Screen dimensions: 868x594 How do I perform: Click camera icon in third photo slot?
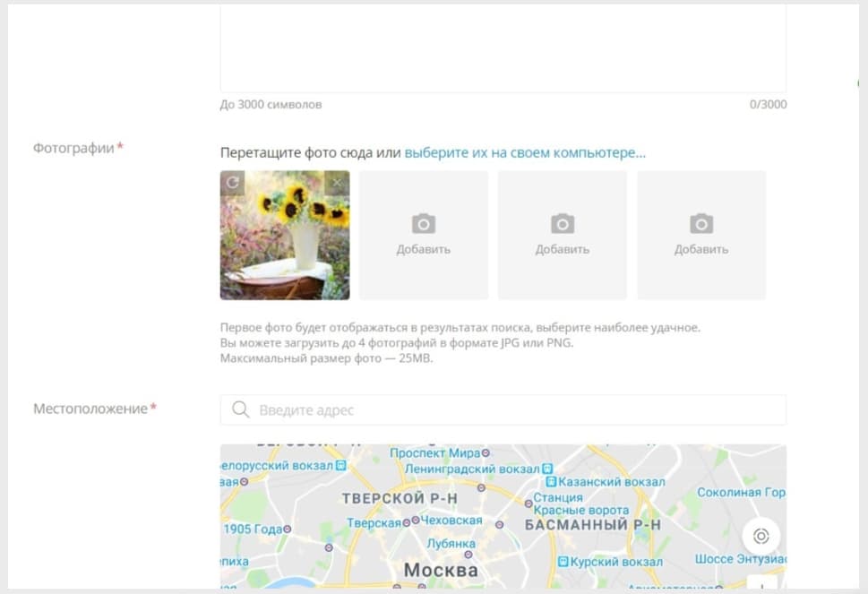click(563, 224)
